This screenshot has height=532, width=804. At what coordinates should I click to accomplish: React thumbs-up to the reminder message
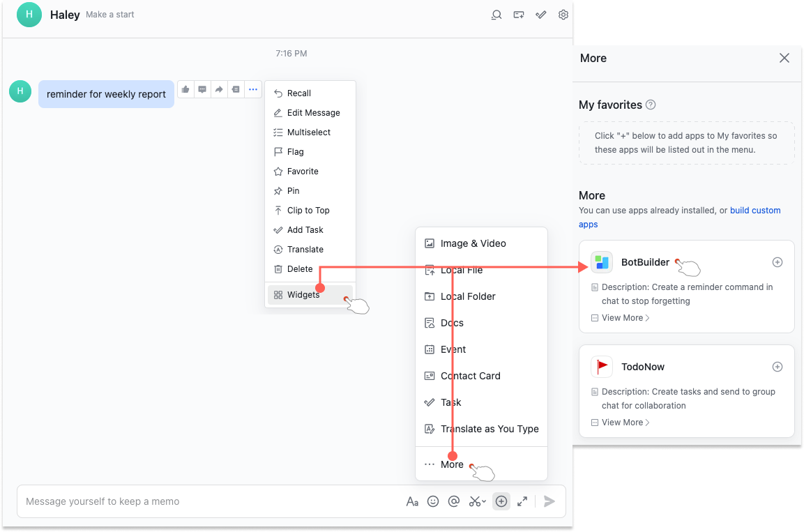coord(185,89)
